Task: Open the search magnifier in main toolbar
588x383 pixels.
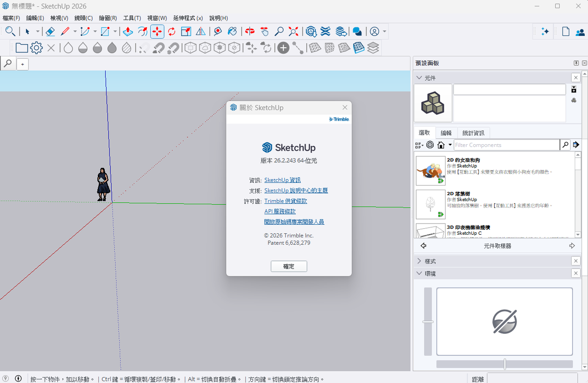Action: 10,32
